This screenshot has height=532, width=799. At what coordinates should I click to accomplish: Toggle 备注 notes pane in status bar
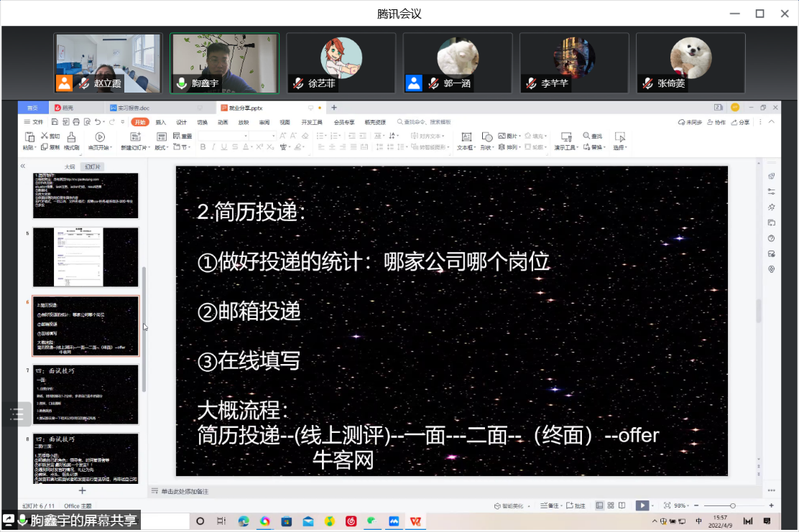pyautogui.click(x=550, y=505)
